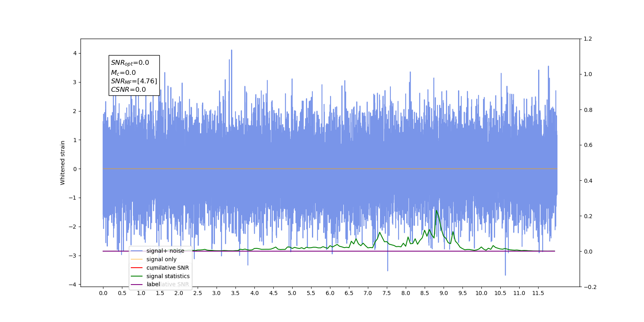The width and height of the screenshot is (644, 322).
Task: Click the x-axis tick label 7.5
Action: [387, 293]
